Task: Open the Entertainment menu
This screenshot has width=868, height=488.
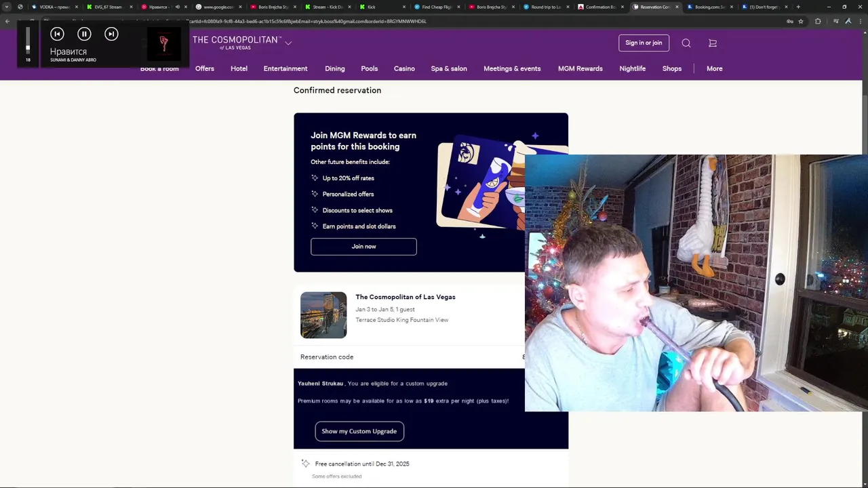Action: tap(285, 68)
